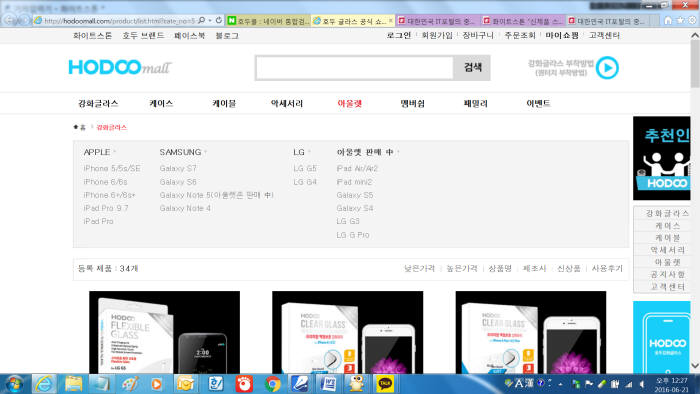Open the Windows Start orb
This screenshot has width=700, height=394.
(x=14, y=384)
